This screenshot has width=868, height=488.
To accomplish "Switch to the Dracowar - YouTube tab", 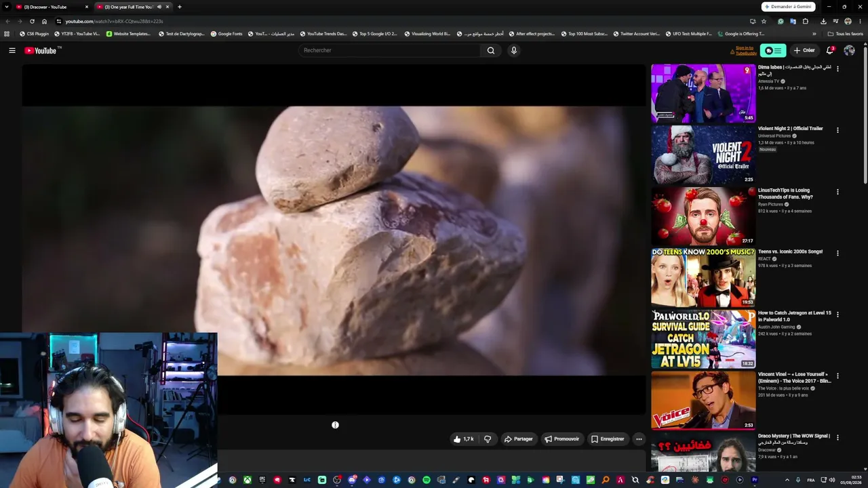I will (x=47, y=7).
